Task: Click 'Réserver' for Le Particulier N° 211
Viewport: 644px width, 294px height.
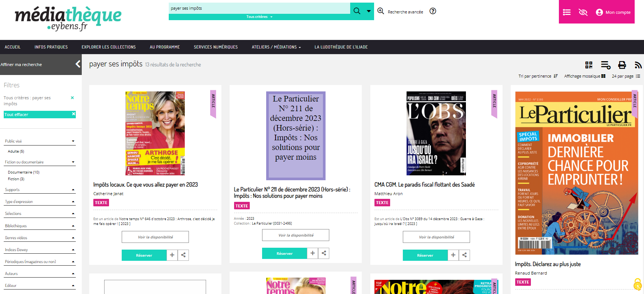Action: [284, 253]
